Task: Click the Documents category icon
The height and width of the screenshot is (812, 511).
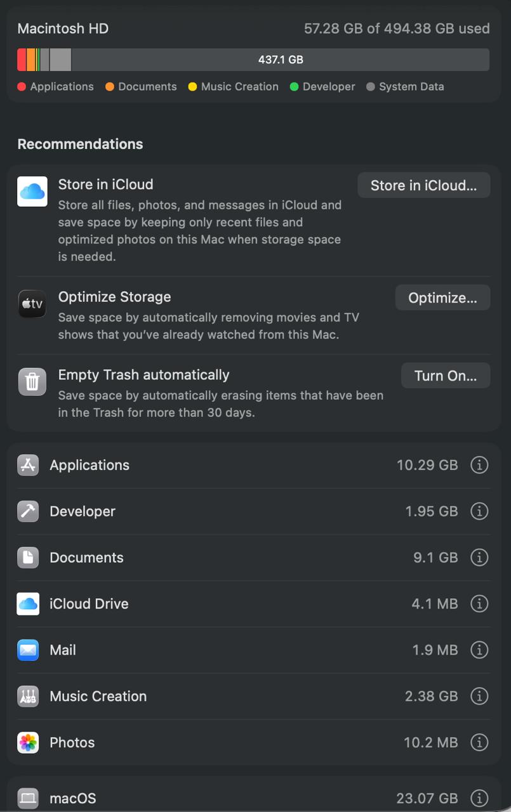Action: tap(28, 558)
